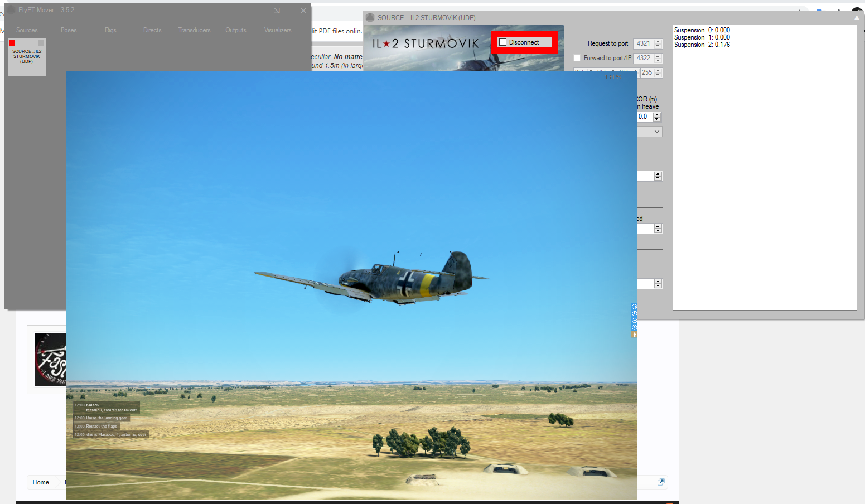The image size is (865, 504).
Task: Click the gray square on IL2 source tile
Action: point(41,43)
